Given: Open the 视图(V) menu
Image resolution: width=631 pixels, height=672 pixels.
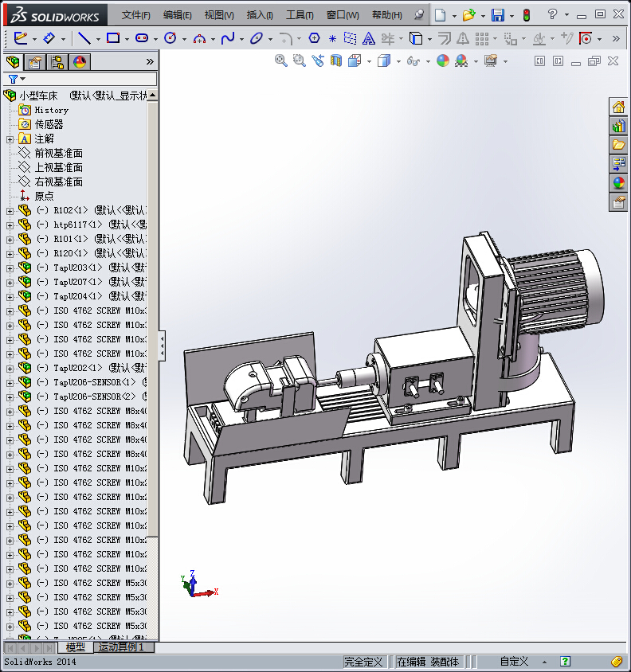Looking at the screenshot, I should pos(219,15).
